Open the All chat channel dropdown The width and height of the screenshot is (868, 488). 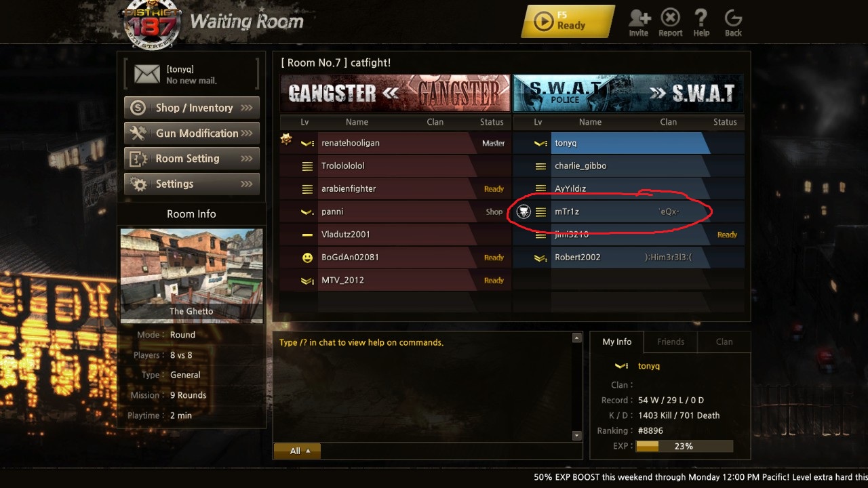coord(297,451)
